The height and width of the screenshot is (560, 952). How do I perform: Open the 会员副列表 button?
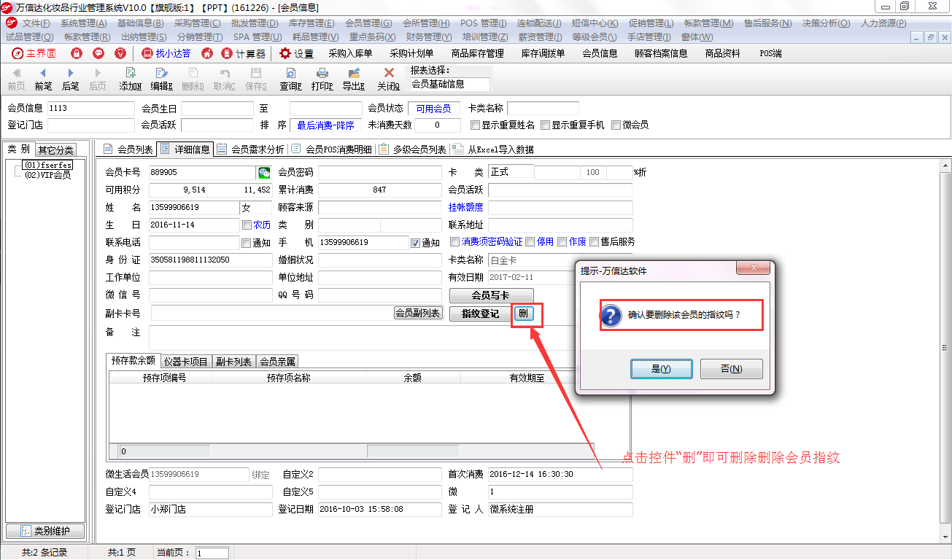tap(418, 313)
